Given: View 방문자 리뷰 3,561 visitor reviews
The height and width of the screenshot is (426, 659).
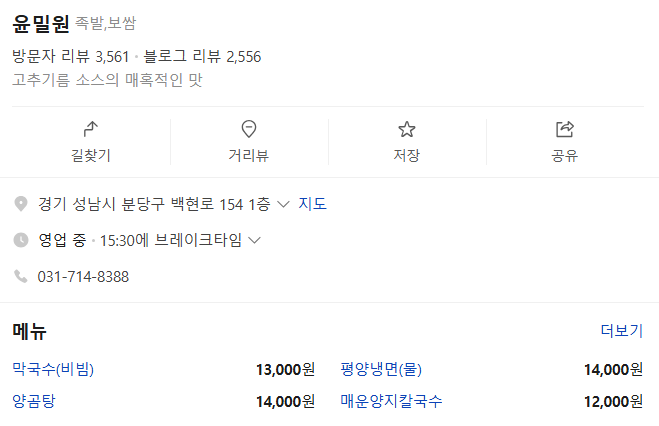Looking at the screenshot, I should (71, 56).
